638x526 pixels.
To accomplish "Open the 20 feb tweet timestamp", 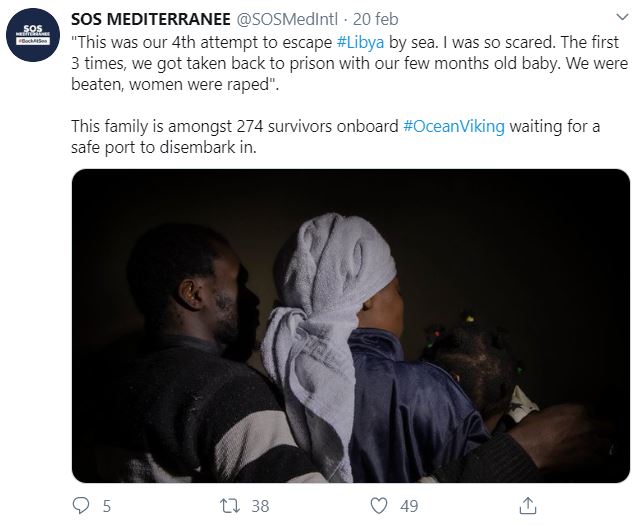I will [375, 19].
